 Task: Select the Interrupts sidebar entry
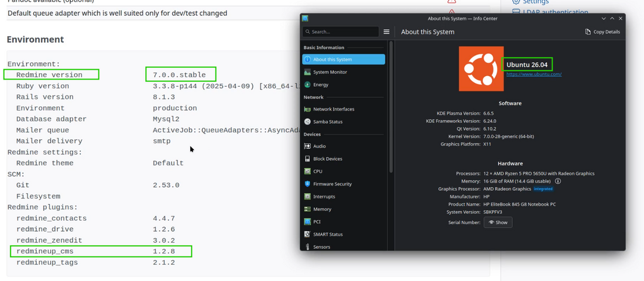(344, 196)
